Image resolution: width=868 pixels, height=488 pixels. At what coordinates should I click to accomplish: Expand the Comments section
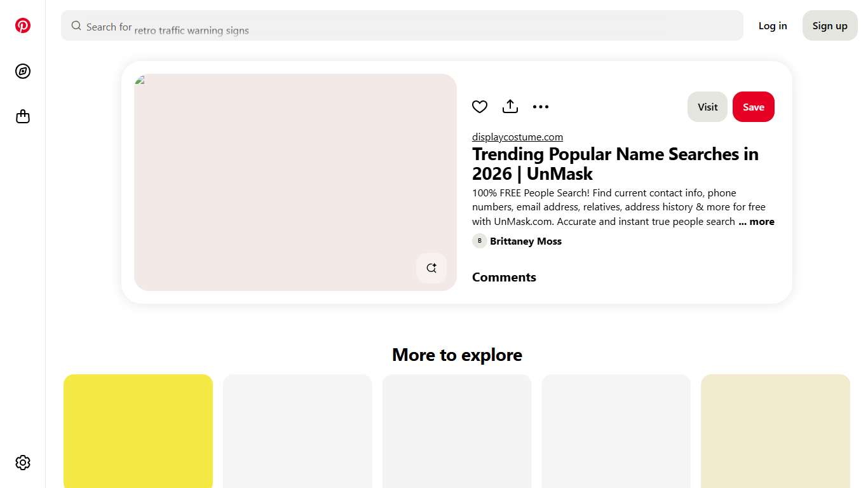pos(504,277)
